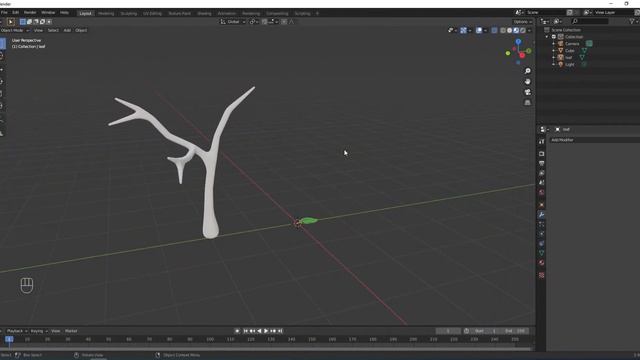Click red X axis on navigation gizmo
The width and height of the screenshot is (640, 360).
522,55
